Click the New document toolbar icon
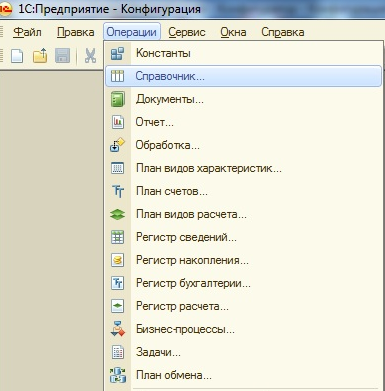Screen dimensions: 385x391 point(17,56)
